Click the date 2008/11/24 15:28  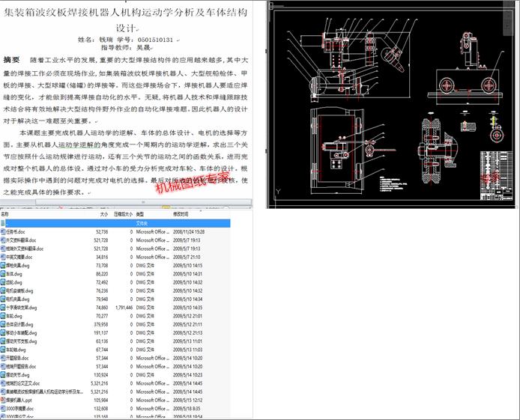pos(189,231)
